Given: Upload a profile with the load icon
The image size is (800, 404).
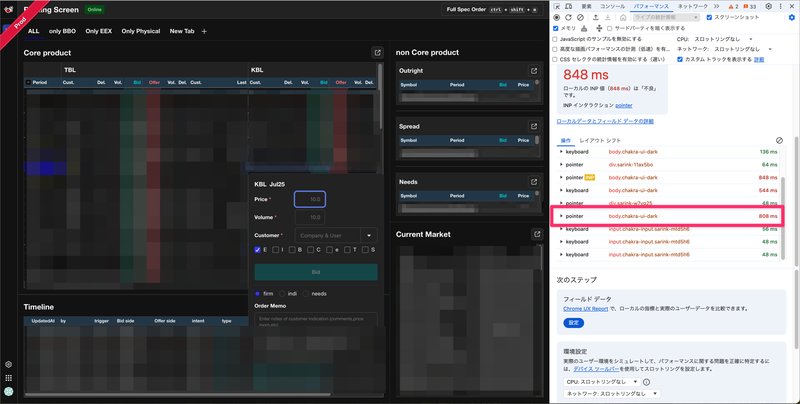Looking at the screenshot, I should pyautogui.click(x=595, y=18).
